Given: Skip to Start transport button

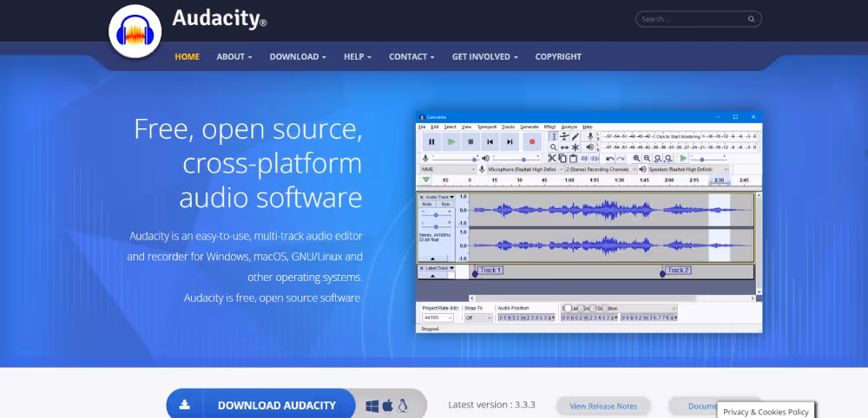Looking at the screenshot, I should tap(490, 141).
